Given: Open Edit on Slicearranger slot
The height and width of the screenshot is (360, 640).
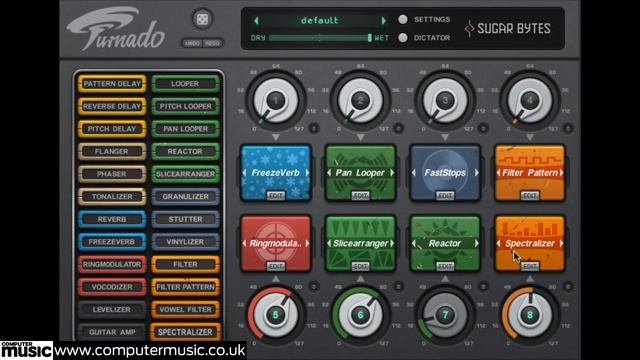Looking at the screenshot, I should pos(360,266).
